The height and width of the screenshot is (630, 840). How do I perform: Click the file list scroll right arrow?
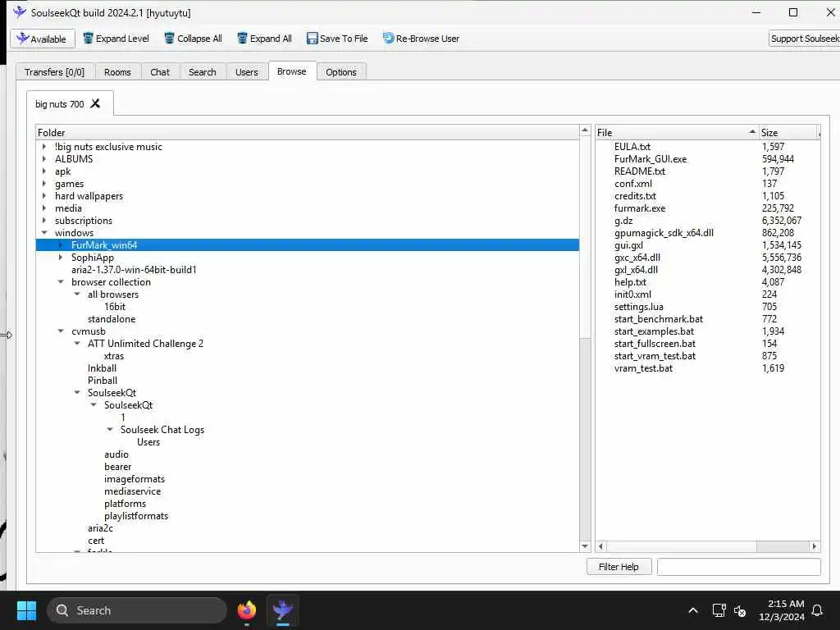(x=815, y=546)
